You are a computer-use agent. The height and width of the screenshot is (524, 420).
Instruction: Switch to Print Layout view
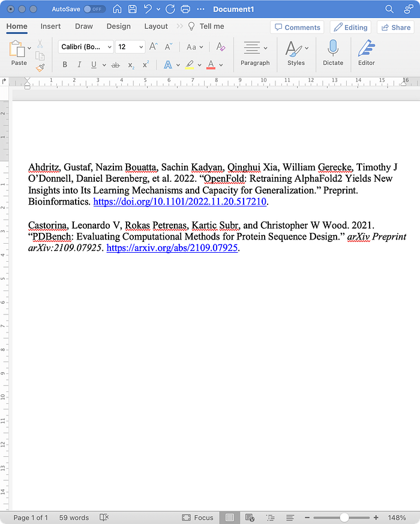tap(230, 517)
